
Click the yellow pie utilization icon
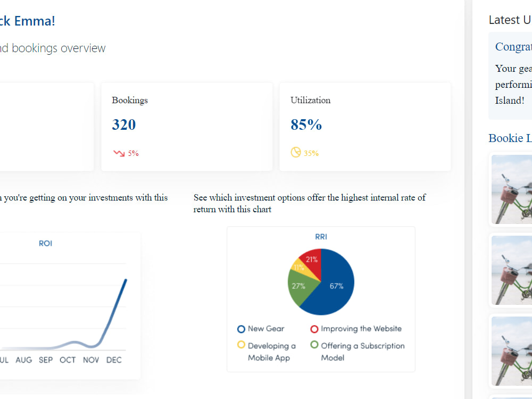coord(296,152)
